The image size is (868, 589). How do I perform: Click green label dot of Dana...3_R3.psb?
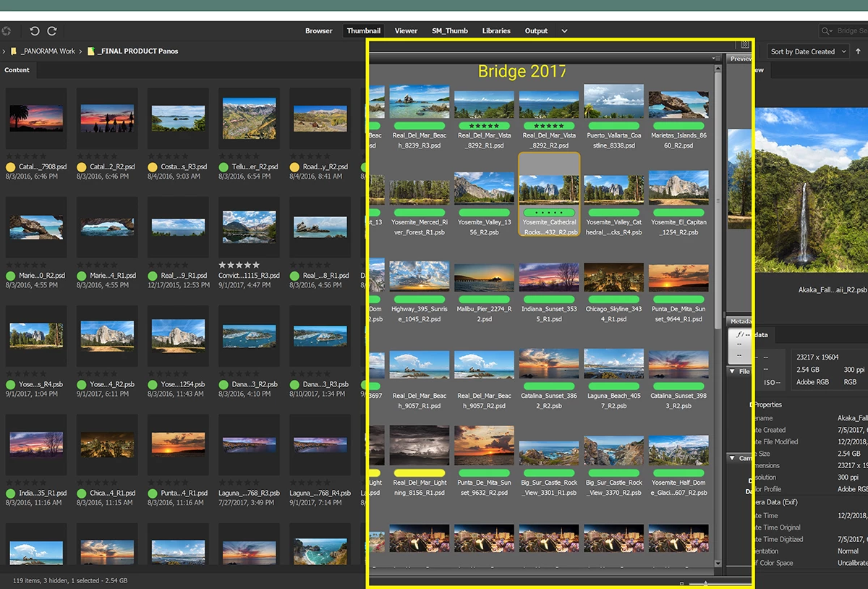click(294, 384)
